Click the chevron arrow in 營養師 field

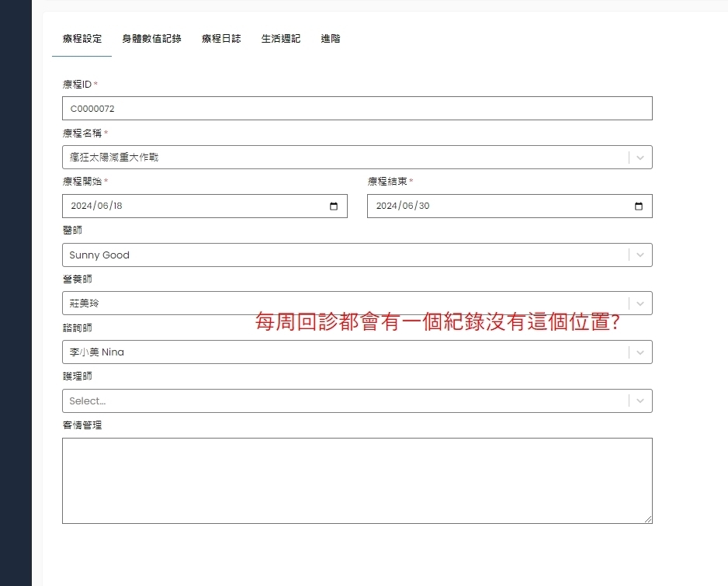tap(640, 303)
